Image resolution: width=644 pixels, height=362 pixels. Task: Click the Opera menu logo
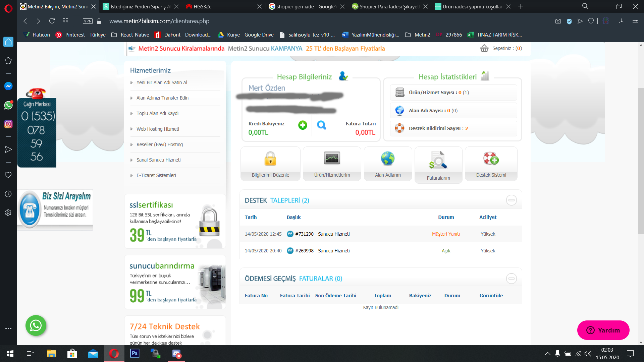[8, 8]
